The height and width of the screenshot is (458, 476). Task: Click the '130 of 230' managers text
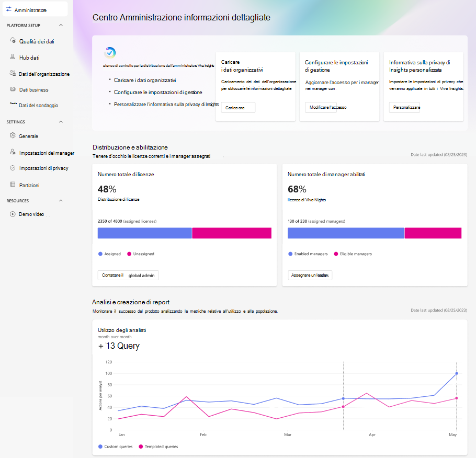297,221
